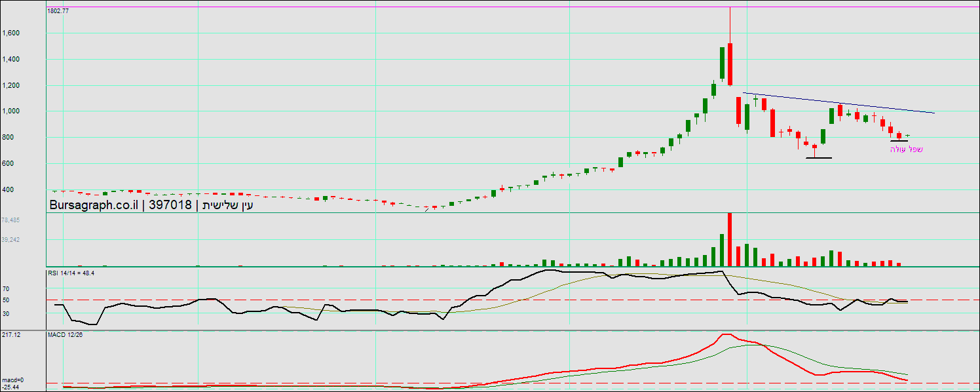
Task: Click the RSI 50 level label
Action: 6,300
